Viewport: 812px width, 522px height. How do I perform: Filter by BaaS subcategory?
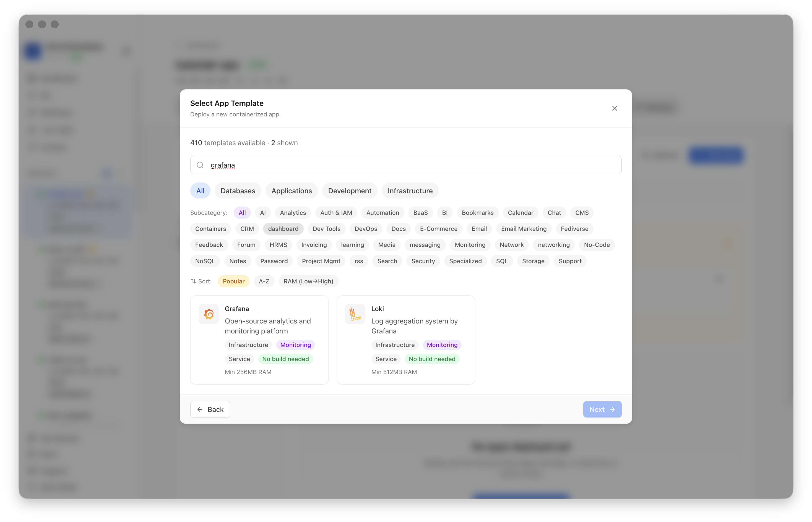point(420,213)
